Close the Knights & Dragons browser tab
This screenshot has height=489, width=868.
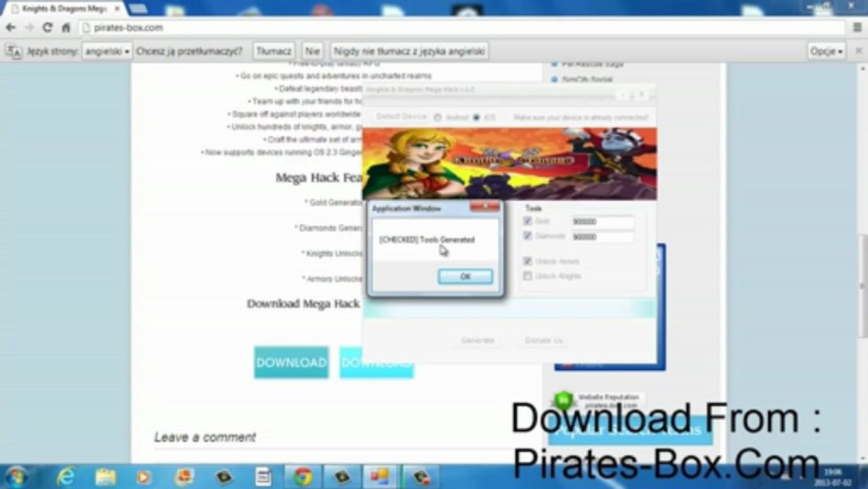click(x=117, y=9)
